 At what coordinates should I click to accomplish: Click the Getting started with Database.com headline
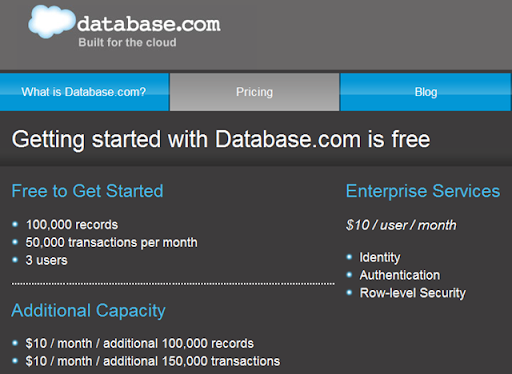(221, 139)
